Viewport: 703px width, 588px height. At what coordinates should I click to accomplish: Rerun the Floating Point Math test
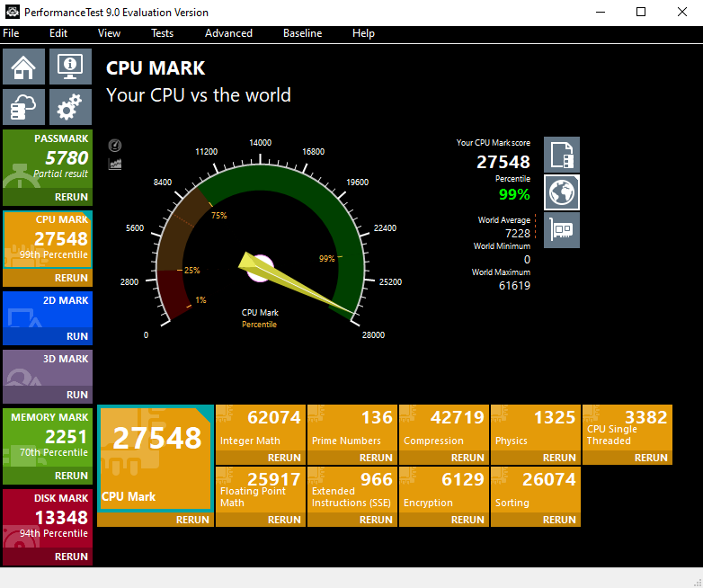point(261,520)
